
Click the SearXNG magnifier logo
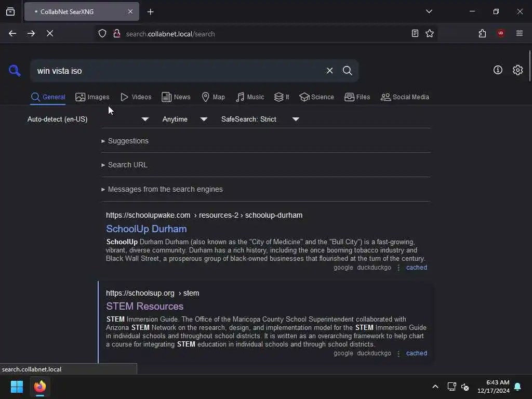15,71
